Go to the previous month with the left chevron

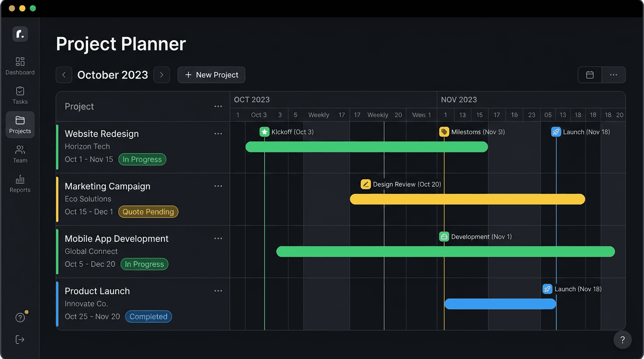tap(64, 75)
